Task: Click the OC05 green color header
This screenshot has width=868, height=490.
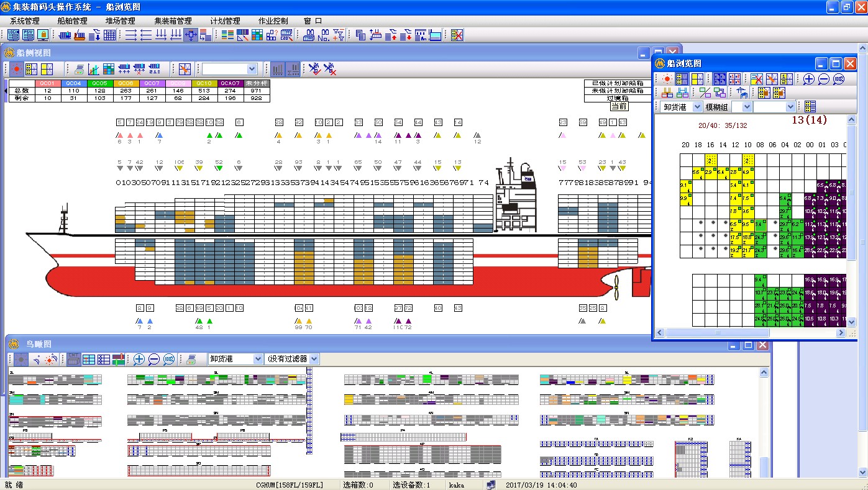Action: [100, 83]
